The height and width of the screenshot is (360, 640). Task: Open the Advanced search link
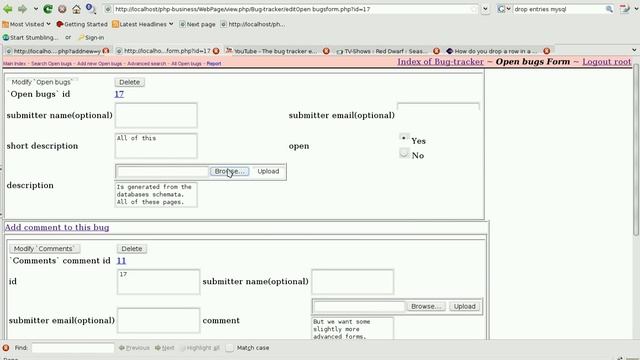pos(147,64)
